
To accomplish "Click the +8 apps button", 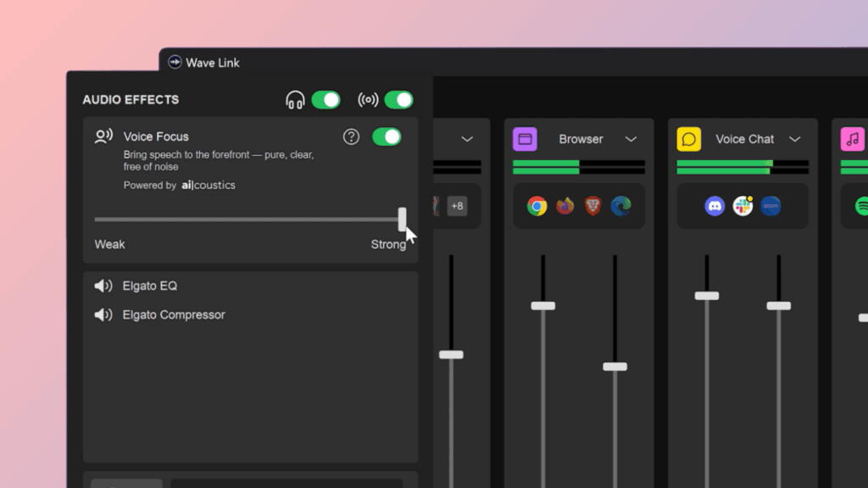I will pos(457,206).
